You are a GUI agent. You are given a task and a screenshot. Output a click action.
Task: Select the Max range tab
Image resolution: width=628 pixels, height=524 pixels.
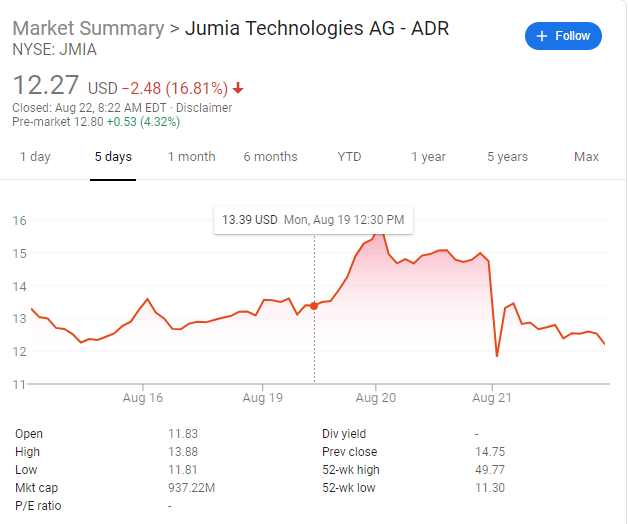coord(586,157)
